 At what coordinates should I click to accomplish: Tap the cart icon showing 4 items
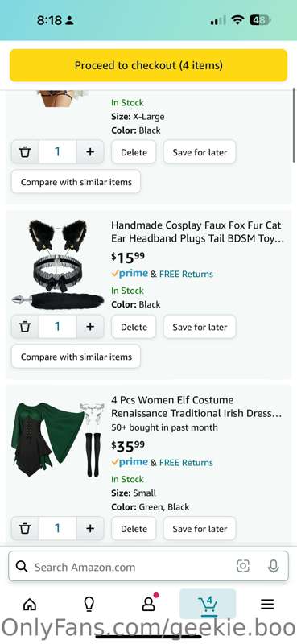pos(208,605)
